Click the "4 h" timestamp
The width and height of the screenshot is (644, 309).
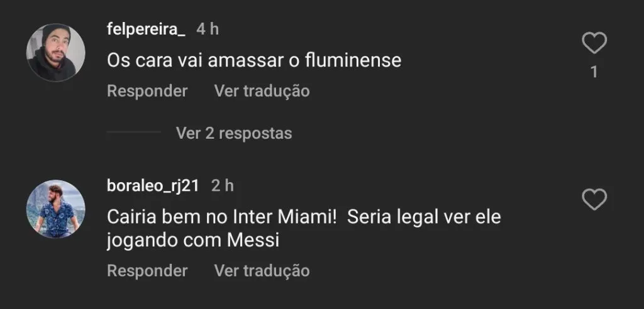point(208,29)
